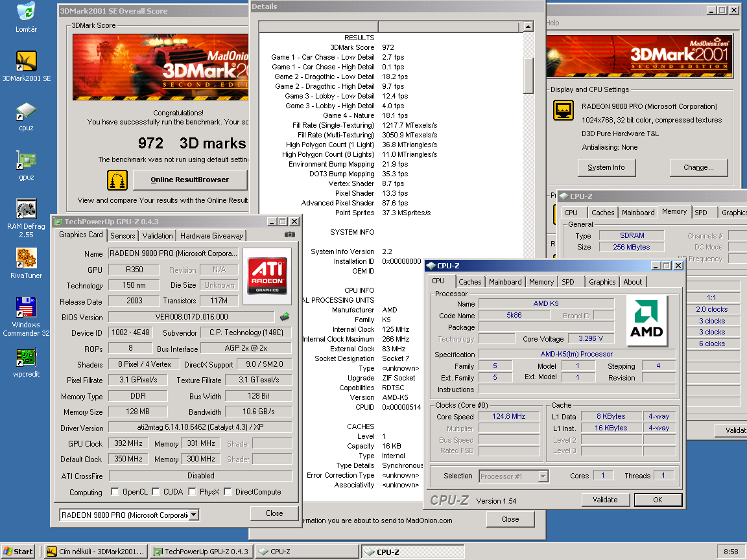The width and height of the screenshot is (747, 560).
Task: Click yellow tree icon beside Online ResultBrowser
Action: [117, 180]
